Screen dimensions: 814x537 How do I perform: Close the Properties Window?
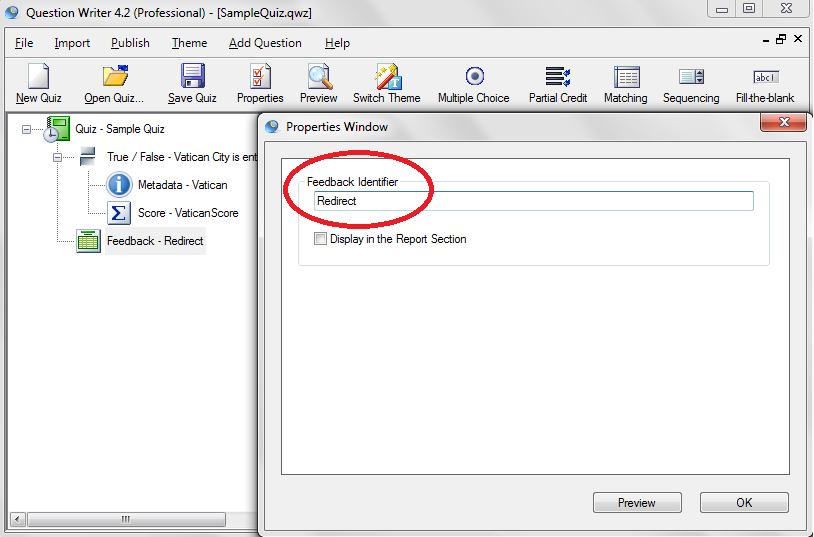(783, 123)
